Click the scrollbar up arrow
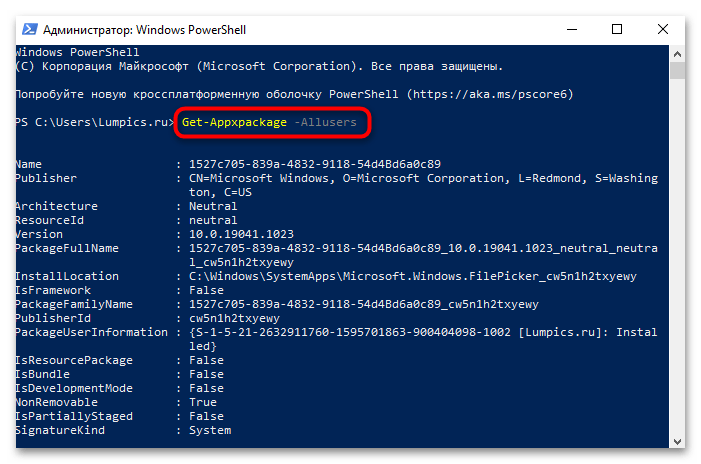This screenshot has width=701, height=464. point(677,54)
